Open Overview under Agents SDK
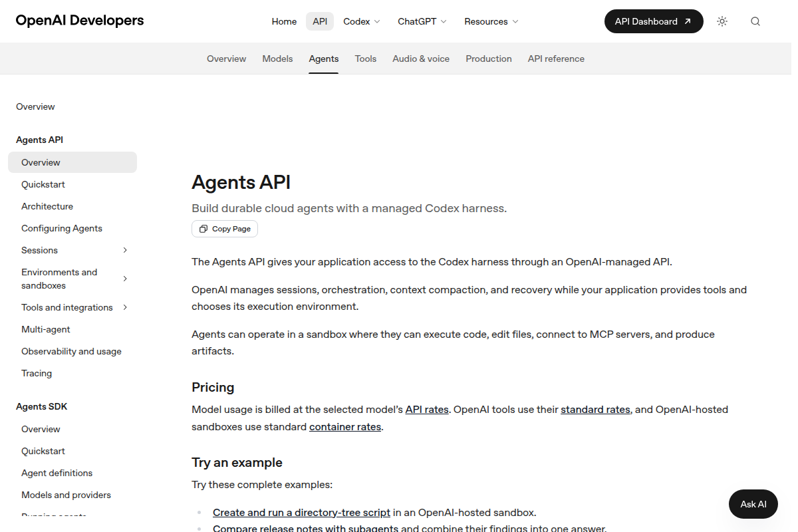Screen dimensions: 798x532 tap(41, 429)
